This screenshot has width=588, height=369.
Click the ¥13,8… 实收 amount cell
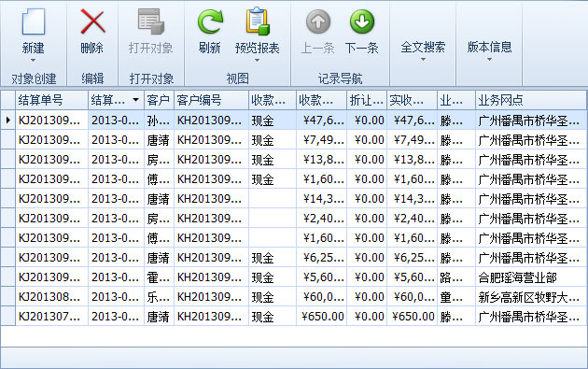412,159
